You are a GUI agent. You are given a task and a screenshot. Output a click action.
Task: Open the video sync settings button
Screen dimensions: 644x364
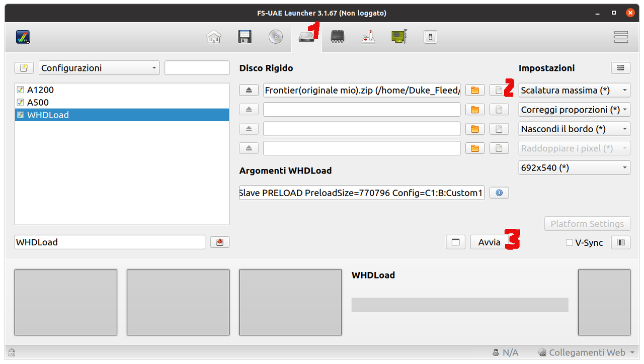pos(620,242)
